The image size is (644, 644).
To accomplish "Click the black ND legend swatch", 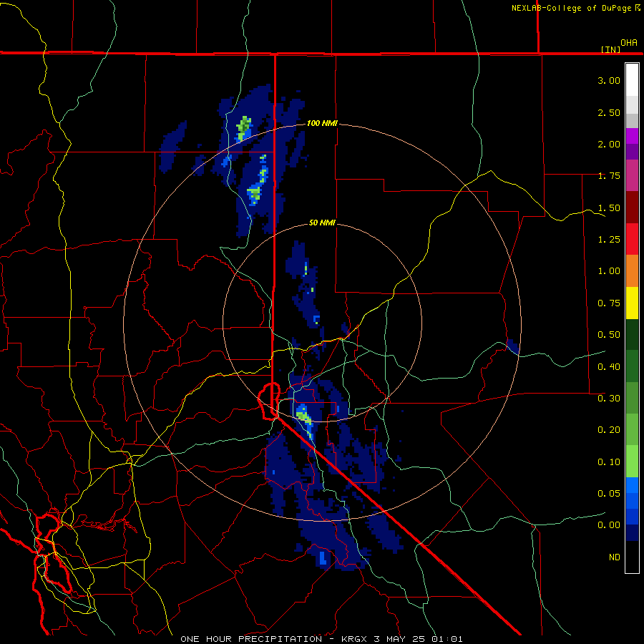I will click(x=632, y=557).
